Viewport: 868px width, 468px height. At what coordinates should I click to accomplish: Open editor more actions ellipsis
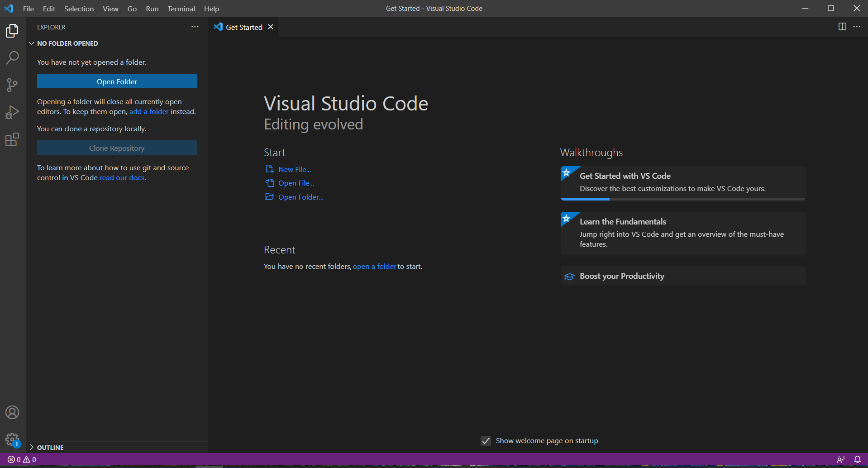[x=857, y=27]
